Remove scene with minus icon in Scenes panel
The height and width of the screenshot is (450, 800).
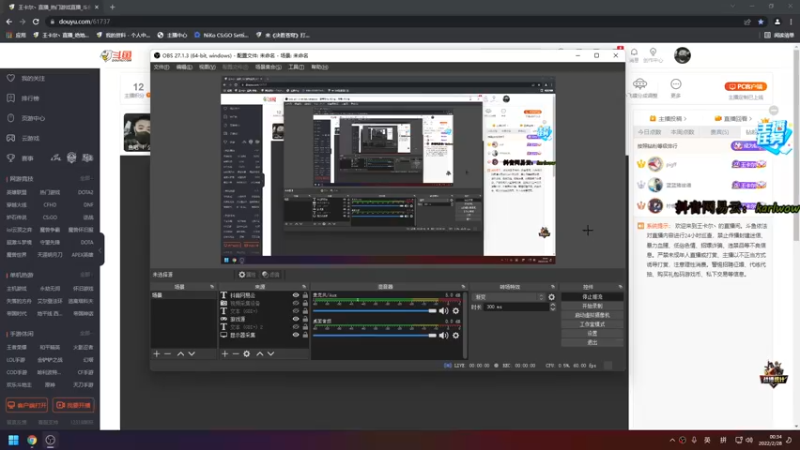click(x=168, y=354)
